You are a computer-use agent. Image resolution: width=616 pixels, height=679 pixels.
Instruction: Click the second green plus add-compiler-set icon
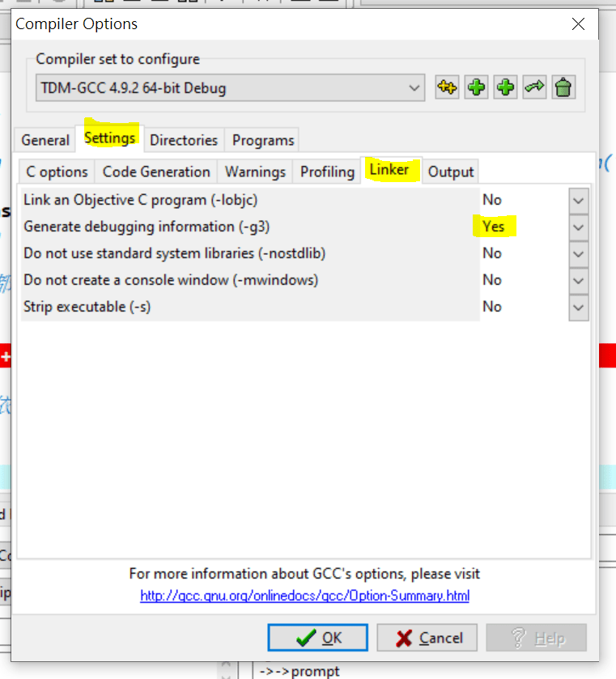pos(505,87)
